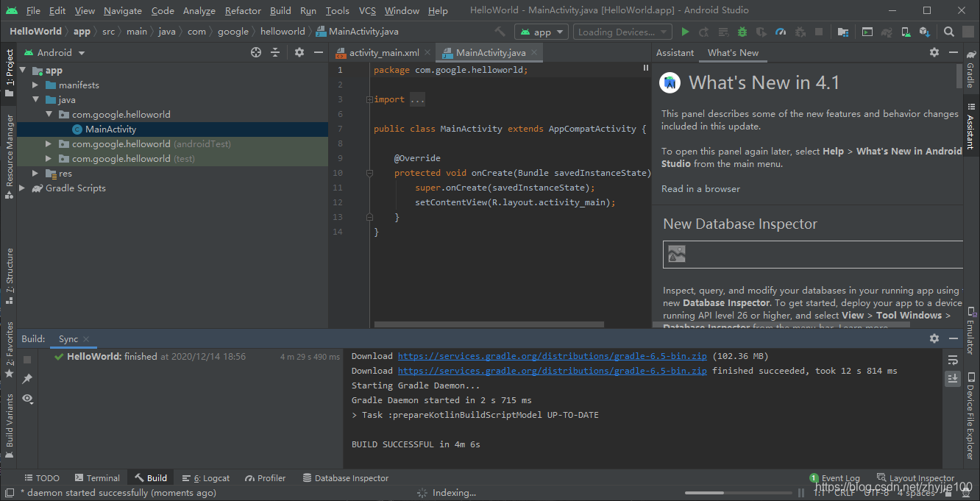Collapse the java folder
This screenshot has height=501, width=980.
[35, 100]
